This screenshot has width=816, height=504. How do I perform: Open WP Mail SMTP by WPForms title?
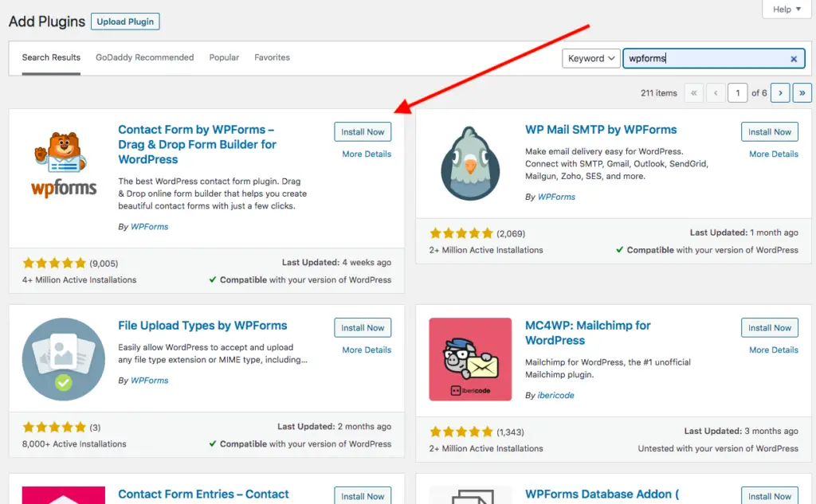click(601, 130)
